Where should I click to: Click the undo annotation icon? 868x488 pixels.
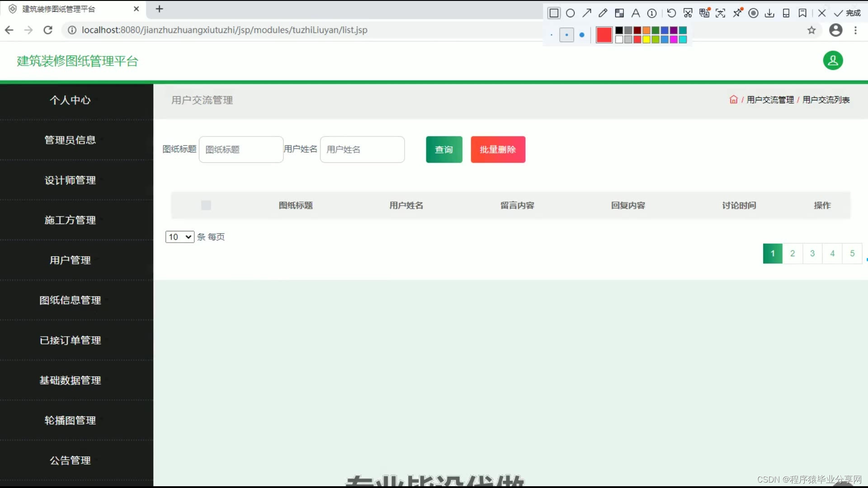[671, 13]
